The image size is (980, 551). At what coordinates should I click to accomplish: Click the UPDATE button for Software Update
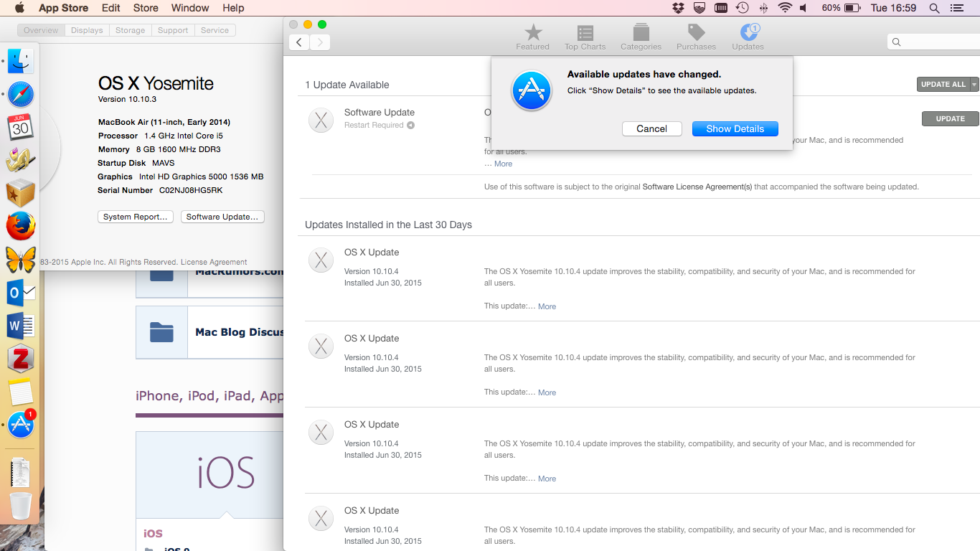click(x=950, y=118)
